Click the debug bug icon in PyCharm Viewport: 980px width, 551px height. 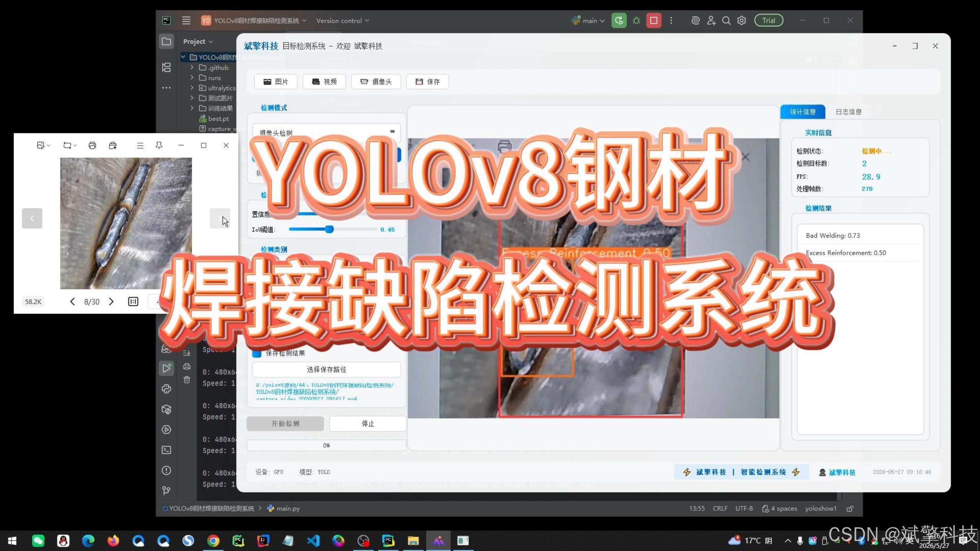point(636,21)
